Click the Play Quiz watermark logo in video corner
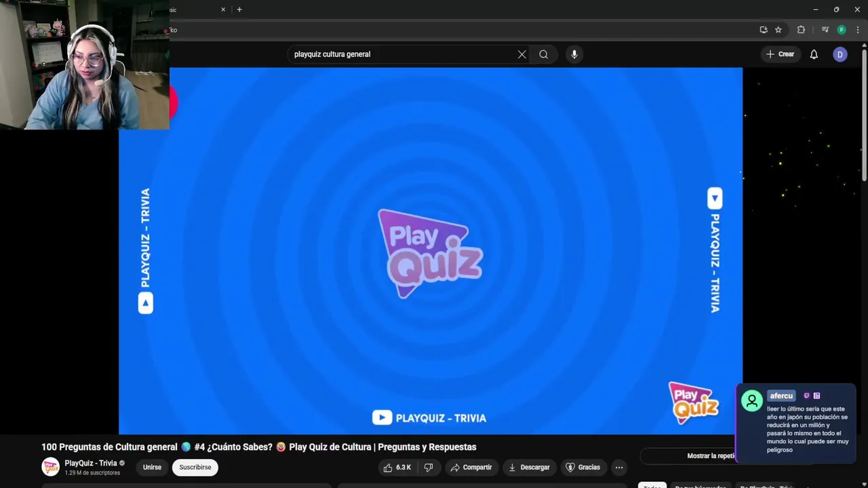This screenshot has height=488, width=868. click(693, 403)
